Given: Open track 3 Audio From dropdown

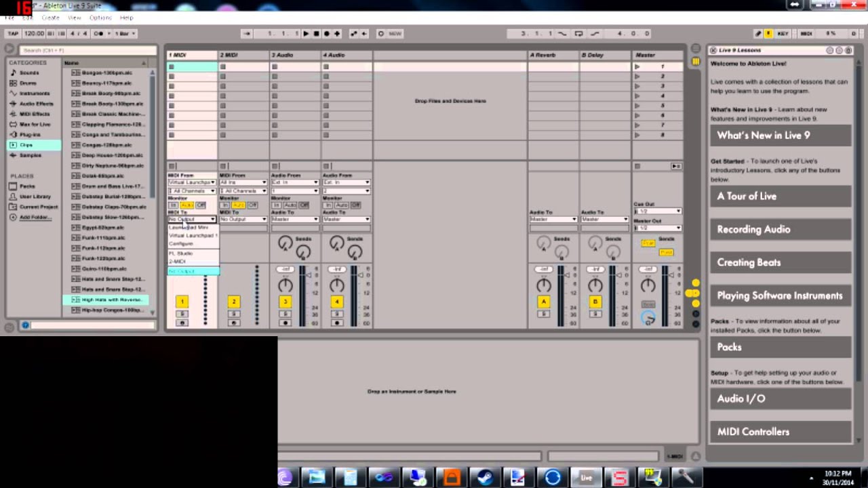Looking at the screenshot, I should (x=295, y=182).
